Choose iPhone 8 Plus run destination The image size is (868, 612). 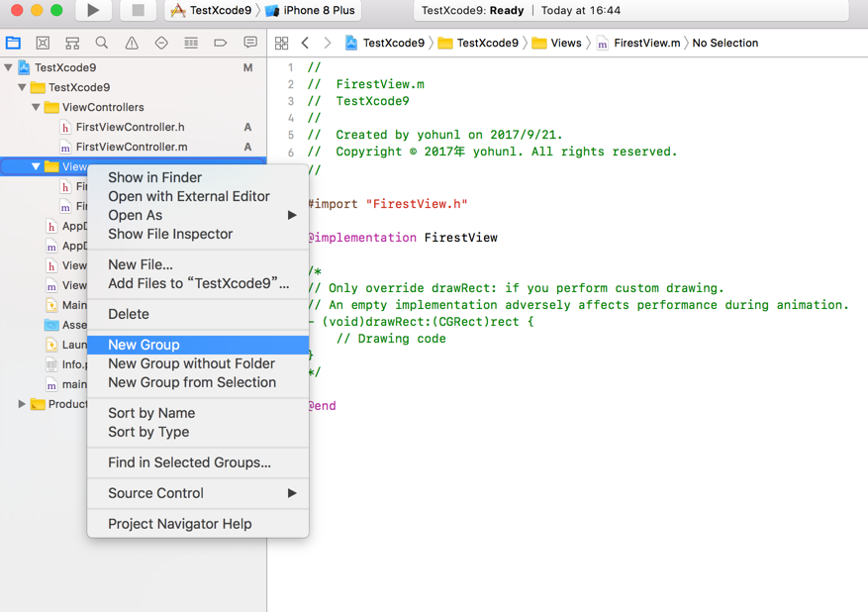pos(310,10)
